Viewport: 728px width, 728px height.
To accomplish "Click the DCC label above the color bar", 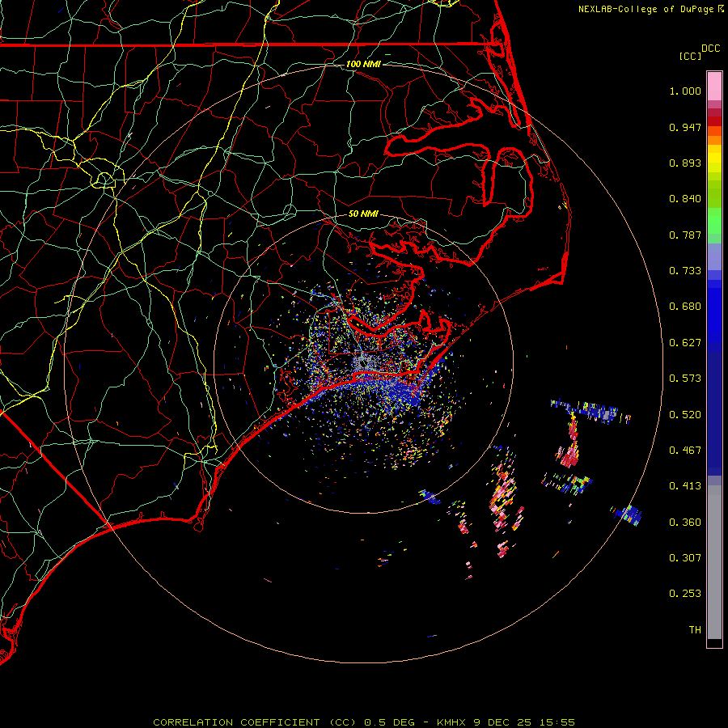I will coord(710,49).
